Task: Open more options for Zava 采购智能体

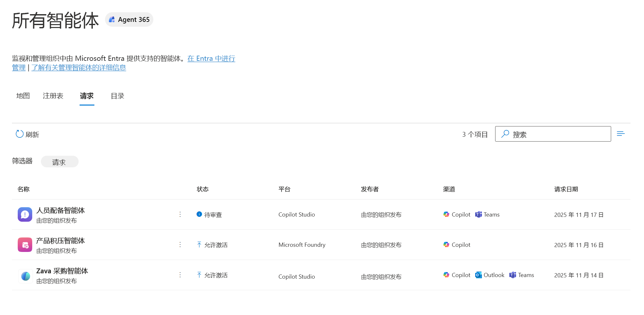Action: click(180, 275)
